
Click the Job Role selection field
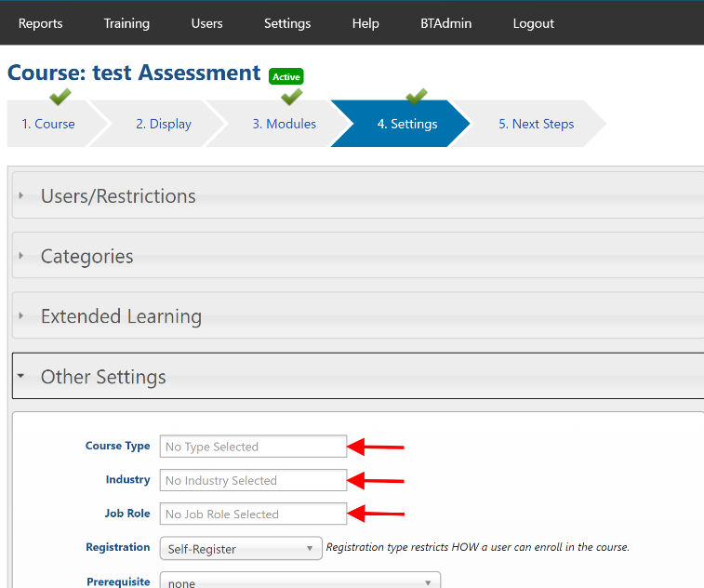[x=253, y=514]
